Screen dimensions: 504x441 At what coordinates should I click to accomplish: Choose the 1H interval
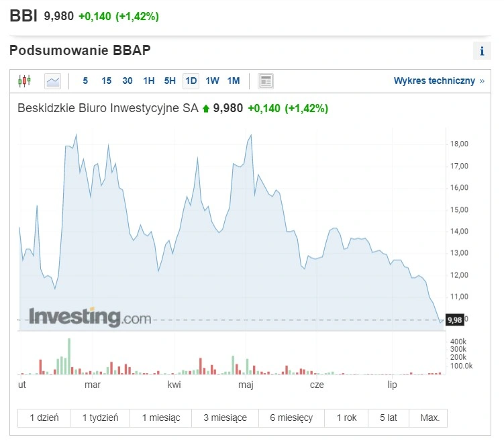click(x=149, y=81)
